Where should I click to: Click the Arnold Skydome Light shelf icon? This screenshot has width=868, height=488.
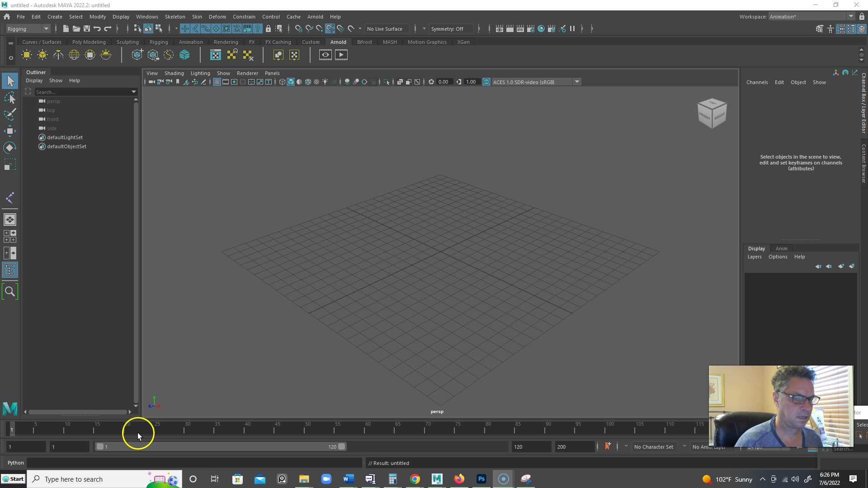tap(74, 55)
